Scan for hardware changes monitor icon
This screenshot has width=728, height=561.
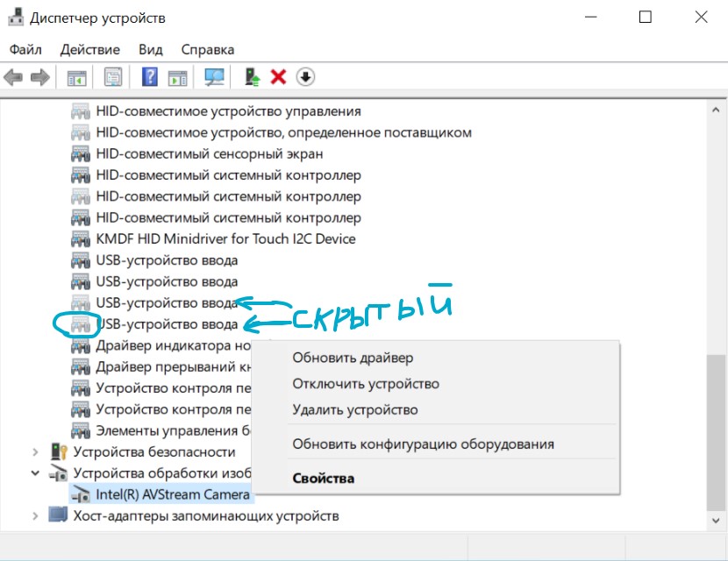click(x=214, y=77)
